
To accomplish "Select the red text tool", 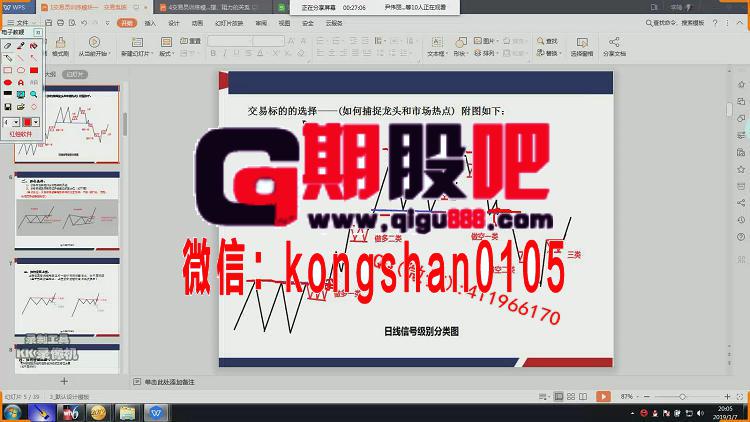I will coord(21,82).
